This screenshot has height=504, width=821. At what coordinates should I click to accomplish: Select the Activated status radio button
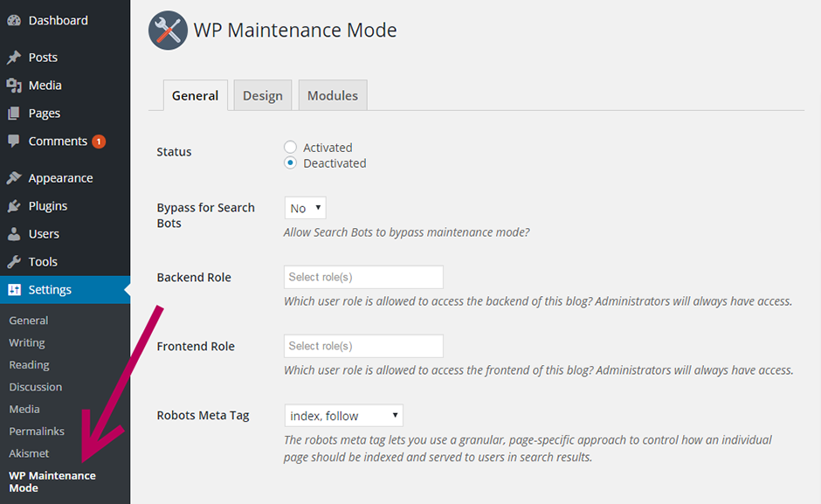point(290,147)
